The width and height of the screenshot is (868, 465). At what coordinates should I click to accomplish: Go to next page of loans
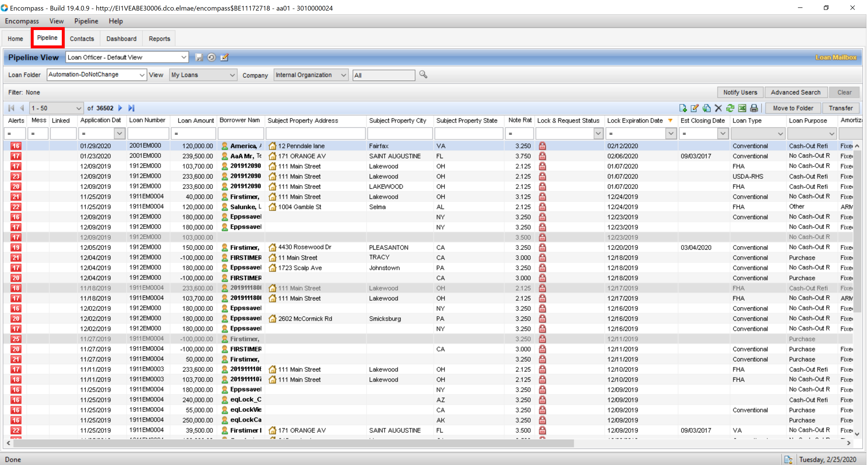point(120,108)
